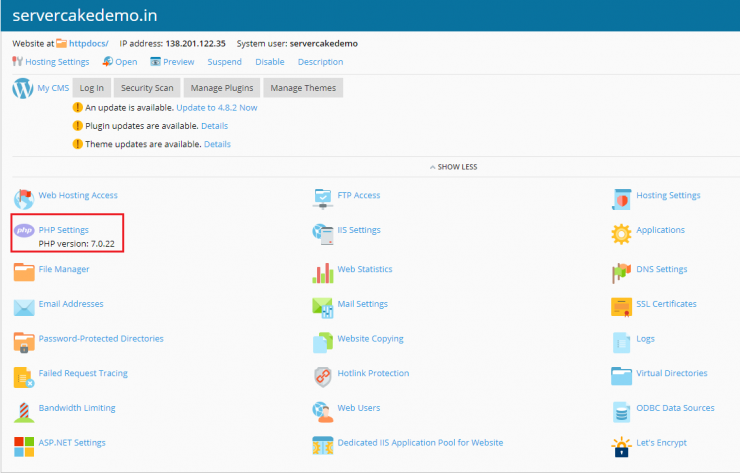740x473 pixels.
Task: Click the Virtual Directories folder icon
Action: pos(622,376)
